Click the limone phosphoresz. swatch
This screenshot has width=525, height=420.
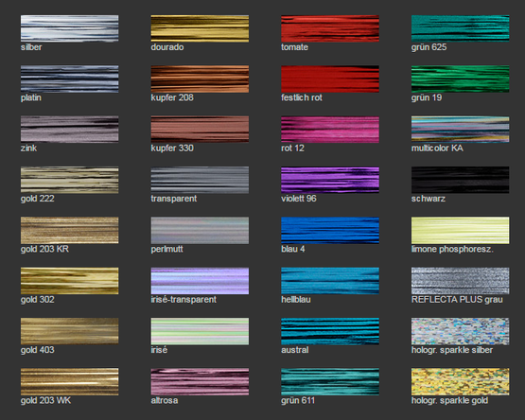(x=460, y=231)
